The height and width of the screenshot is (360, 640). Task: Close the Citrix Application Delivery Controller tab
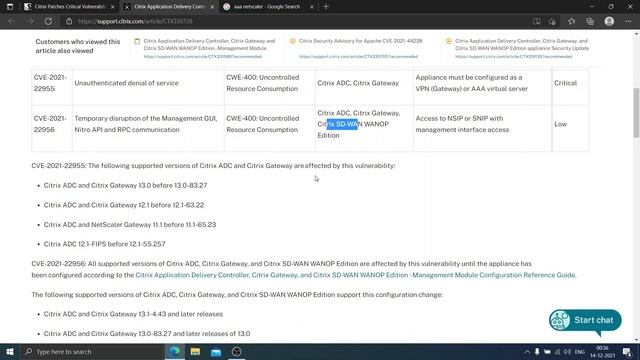tap(212, 7)
